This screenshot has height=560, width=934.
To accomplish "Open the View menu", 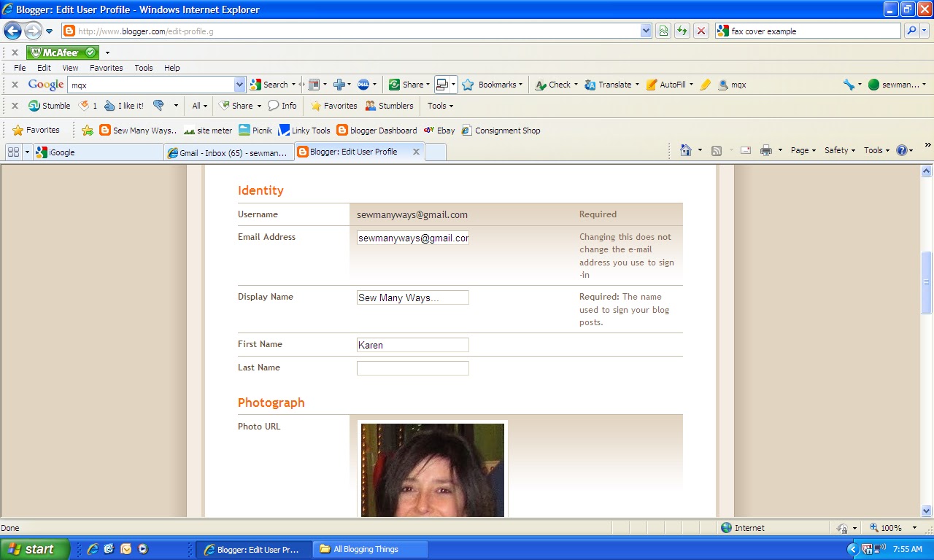I will pyautogui.click(x=70, y=68).
